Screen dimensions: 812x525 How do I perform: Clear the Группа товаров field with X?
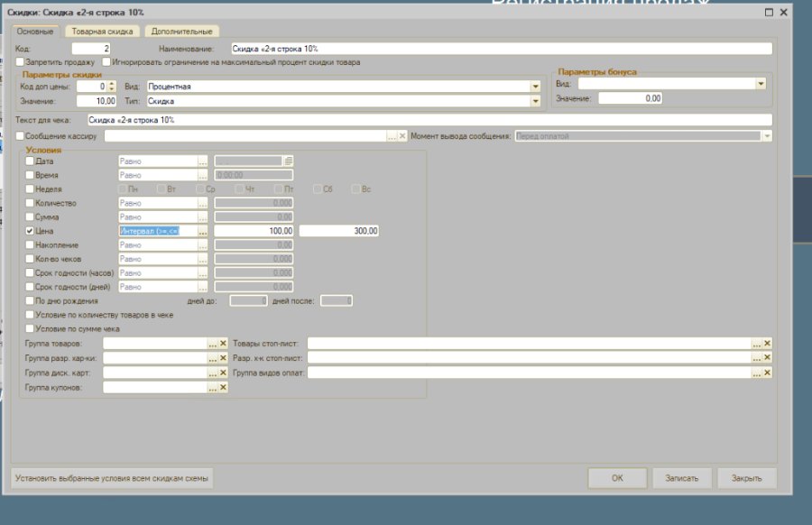223,344
